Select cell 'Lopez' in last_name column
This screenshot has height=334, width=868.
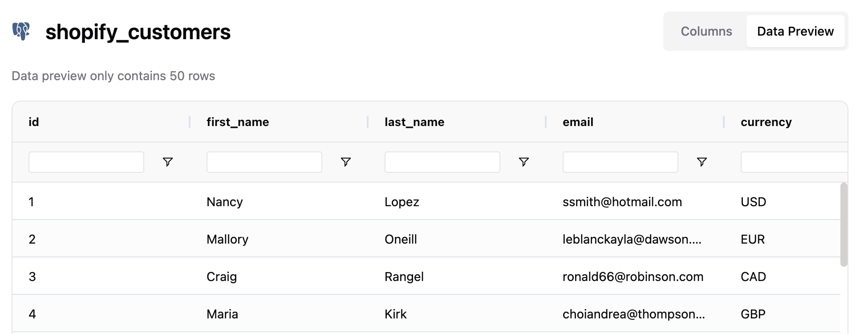pos(402,202)
